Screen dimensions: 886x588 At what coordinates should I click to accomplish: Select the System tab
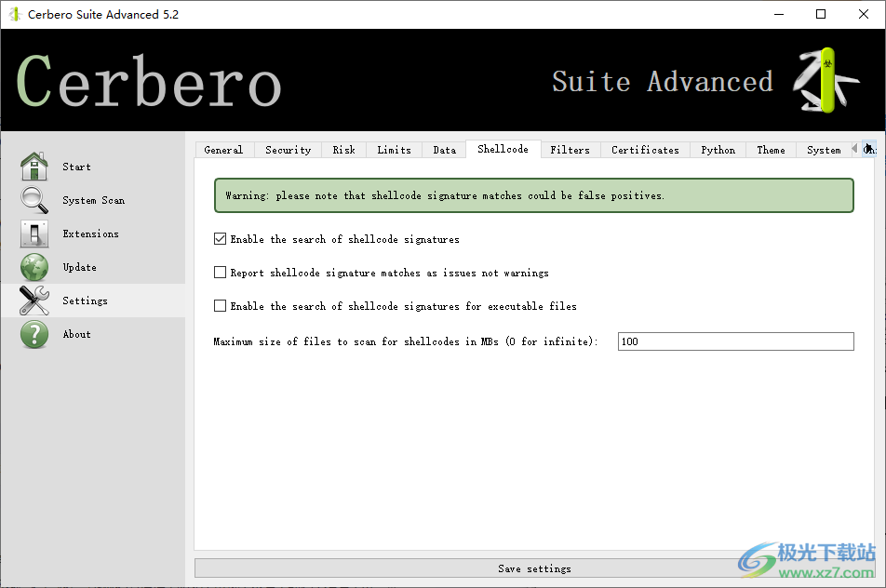824,150
